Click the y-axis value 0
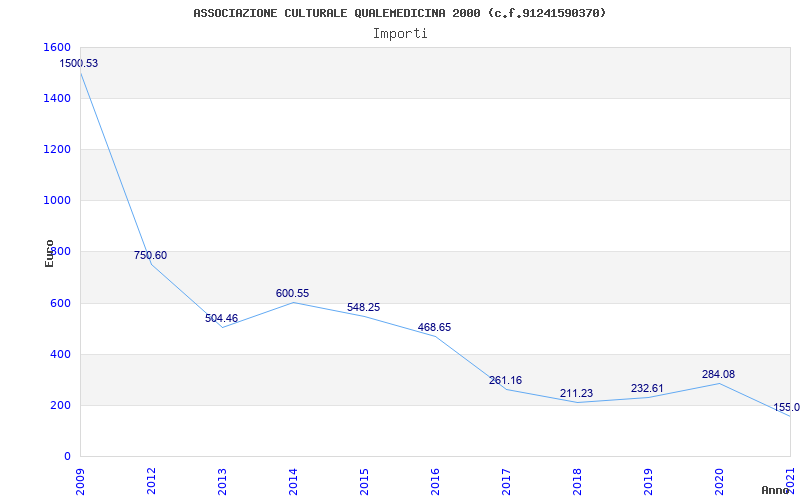 (x=67, y=457)
